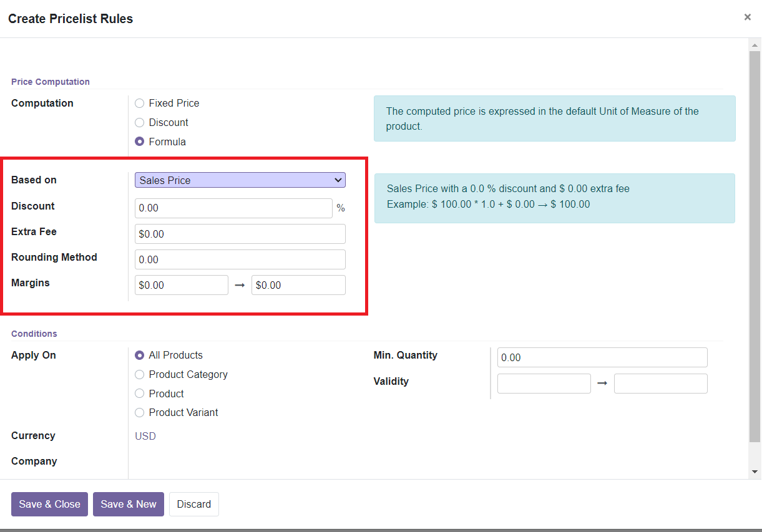This screenshot has height=532, width=762.
Task: Apply rule on Product Category
Action: pyautogui.click(x=139, y=374)
